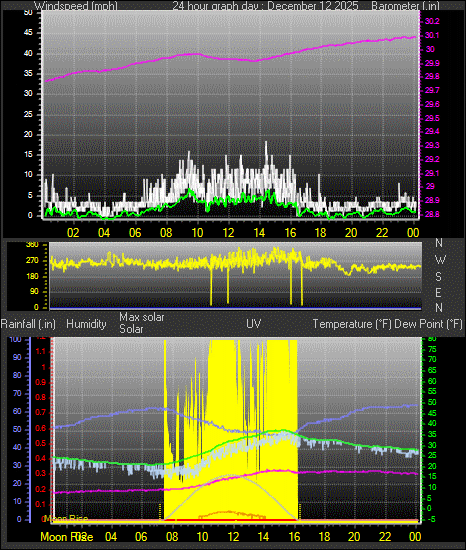466x550 pixels.
Task: Click the 'Rainfall (.in)' legend label
Action: (x=28, y=324)
